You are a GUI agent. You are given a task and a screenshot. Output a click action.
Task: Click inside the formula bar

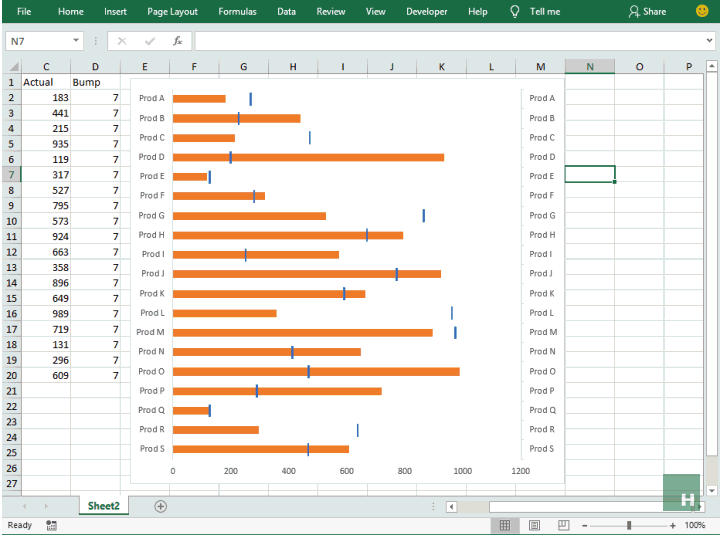click(x=448, y=41)
